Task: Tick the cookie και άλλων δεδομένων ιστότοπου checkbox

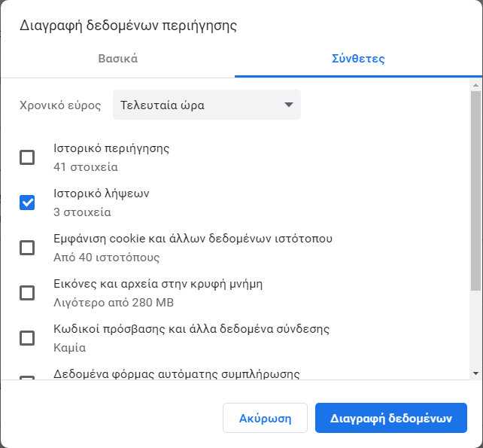Action: coord(27,248)
